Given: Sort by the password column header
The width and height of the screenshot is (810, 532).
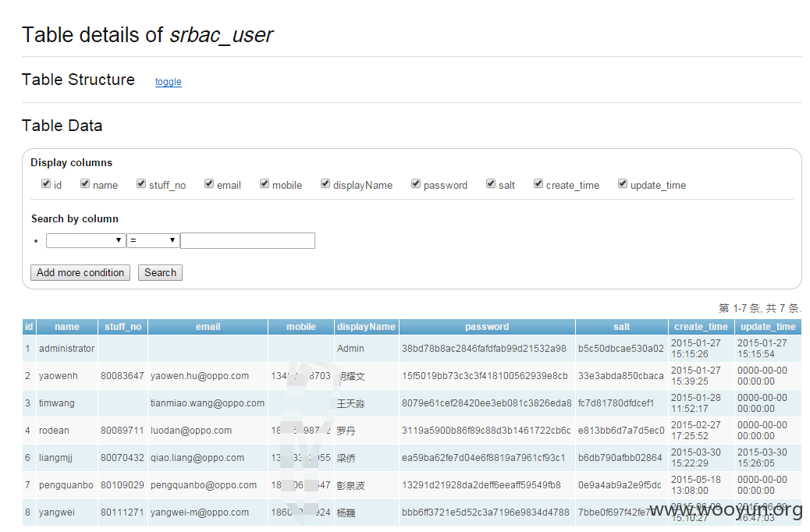Looking at the screenshot, I should (487, 326).
